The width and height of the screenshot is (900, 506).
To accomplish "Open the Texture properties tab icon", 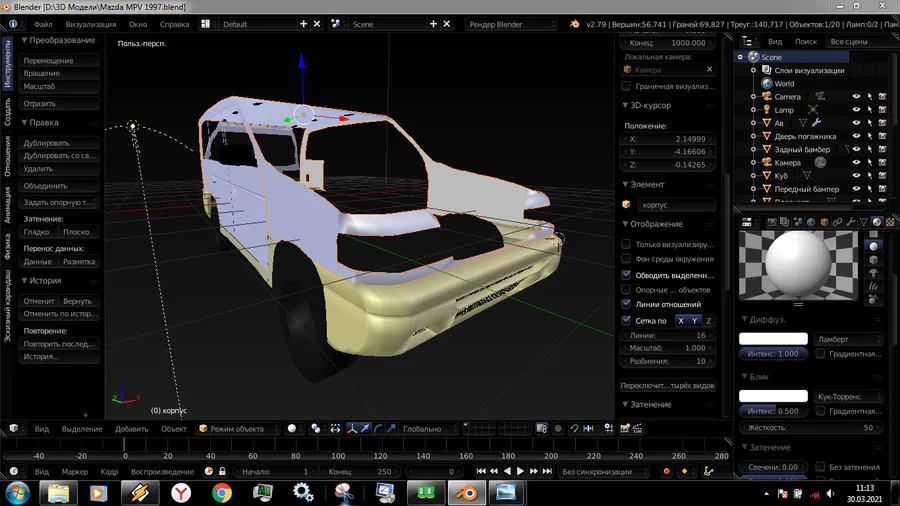I will pyautogui.click(x=890, y=222).
